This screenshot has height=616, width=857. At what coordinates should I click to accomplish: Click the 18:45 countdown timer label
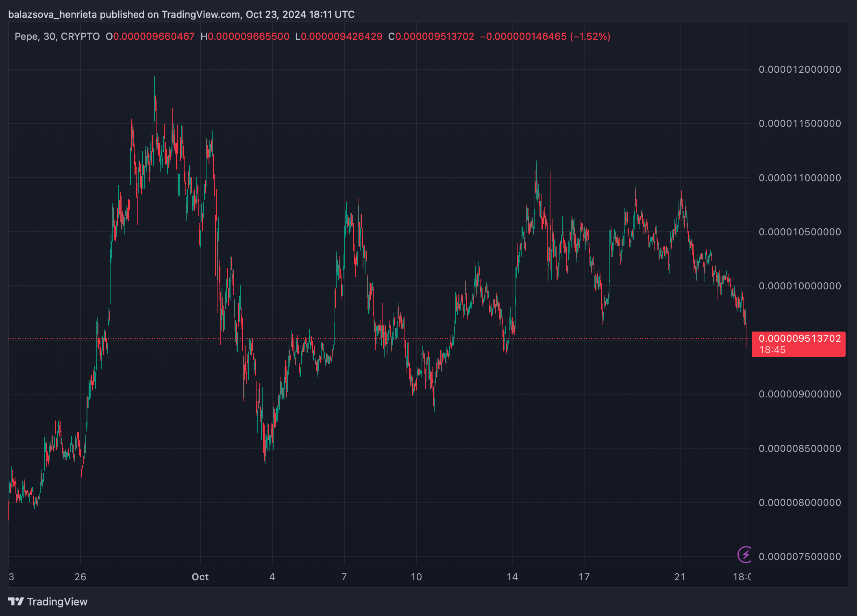(x=772, y=350)
